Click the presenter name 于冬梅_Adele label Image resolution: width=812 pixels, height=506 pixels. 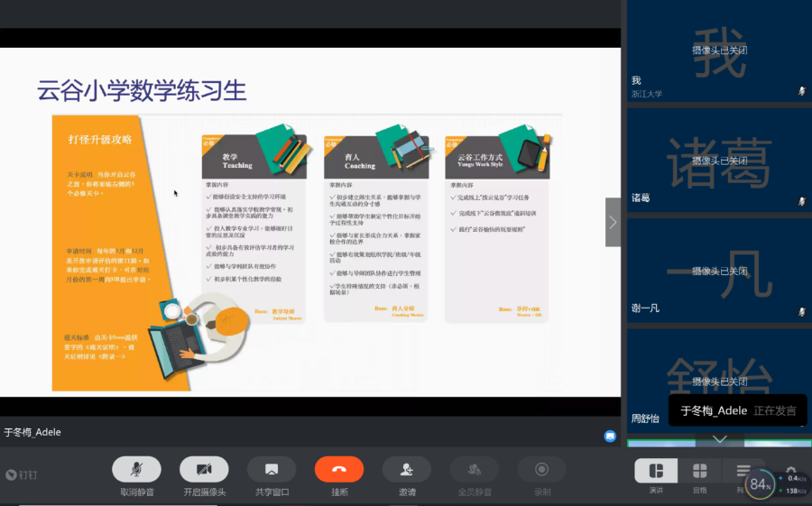pyautogui.click(x=32, y=432)
